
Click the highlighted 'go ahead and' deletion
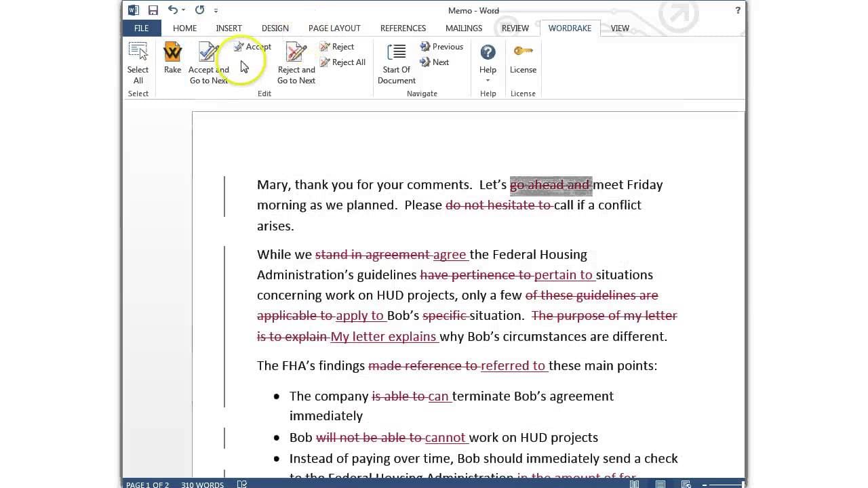[x=551, y=185]
